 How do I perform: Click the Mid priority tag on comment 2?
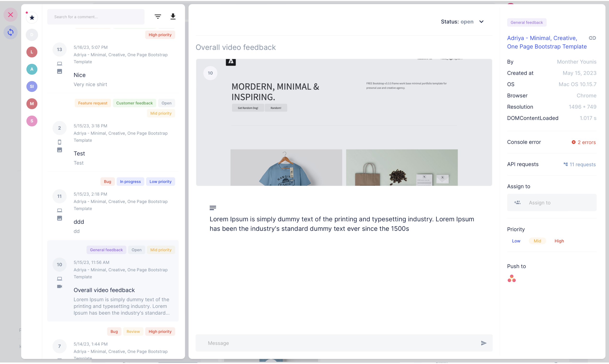point(161,113)
